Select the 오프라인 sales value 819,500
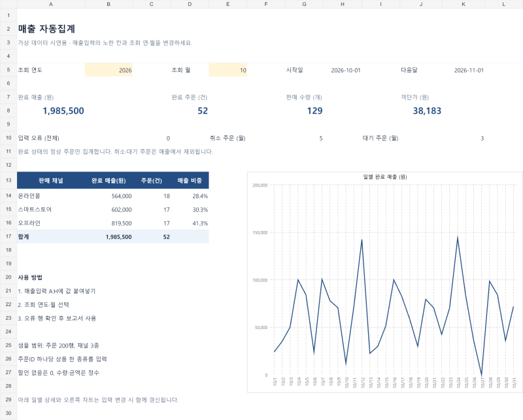 pyautogui.click(x=122, y=223)
